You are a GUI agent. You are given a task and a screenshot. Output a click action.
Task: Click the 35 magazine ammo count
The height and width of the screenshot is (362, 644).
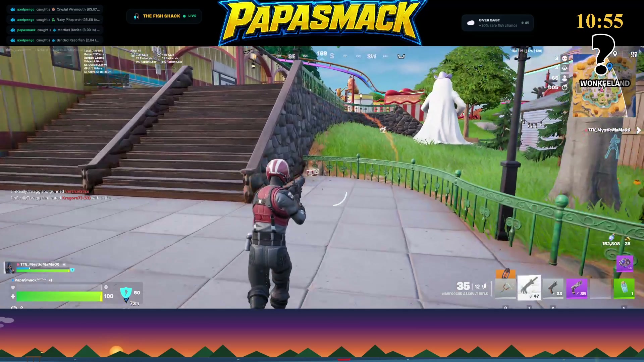[463, 286]
